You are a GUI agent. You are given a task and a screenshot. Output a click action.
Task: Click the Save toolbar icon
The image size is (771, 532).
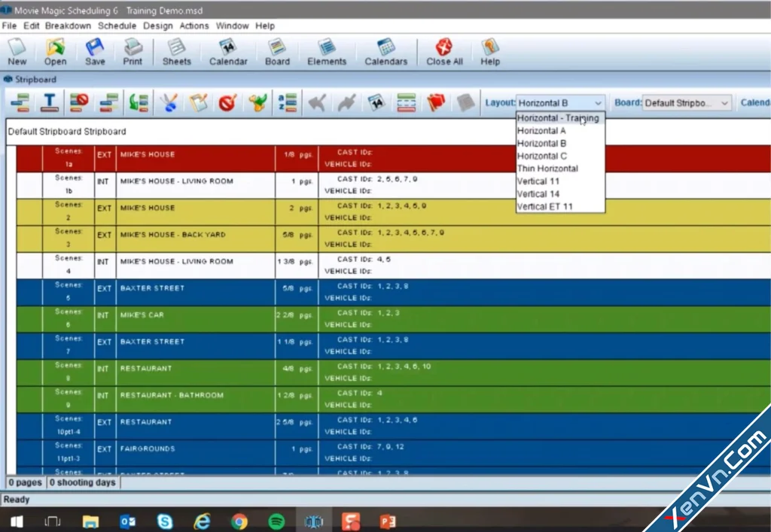(94, 50)
